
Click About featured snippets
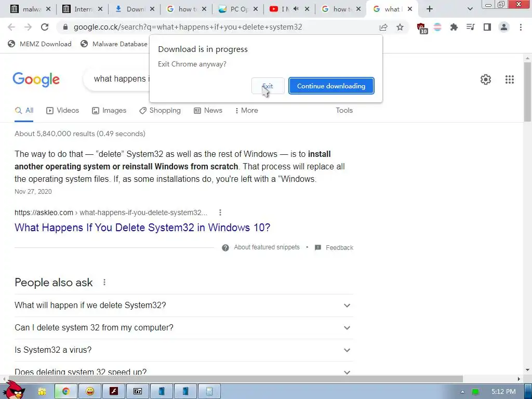261,248
